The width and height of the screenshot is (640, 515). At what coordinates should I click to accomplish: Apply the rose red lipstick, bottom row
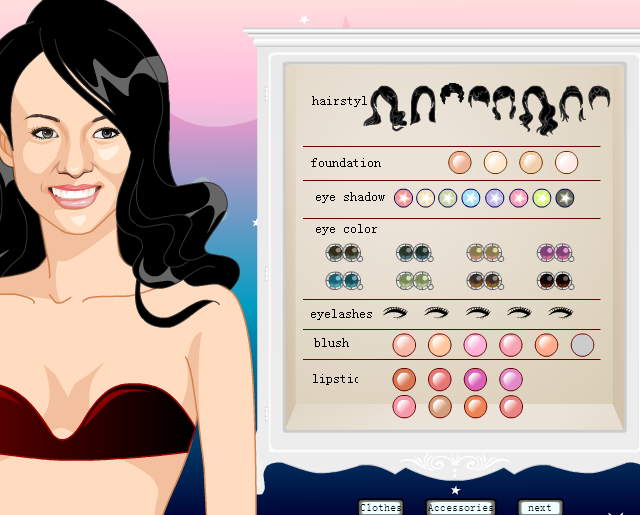(511, 407)
